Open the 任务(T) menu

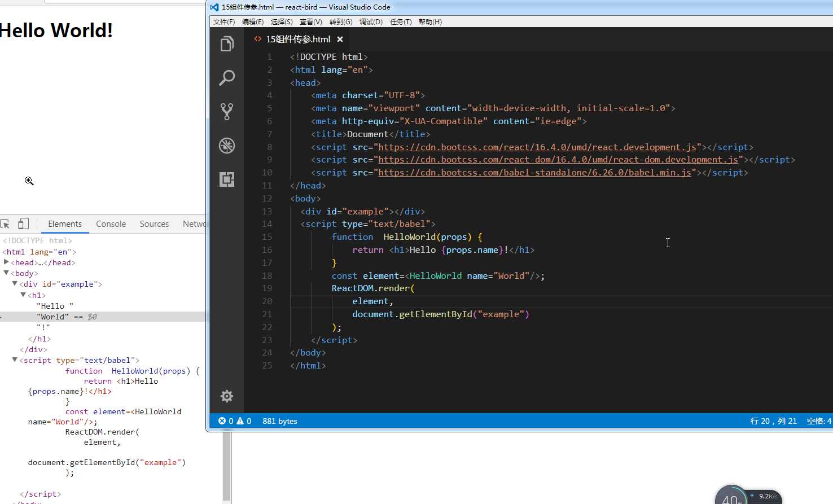click(401, 21)
